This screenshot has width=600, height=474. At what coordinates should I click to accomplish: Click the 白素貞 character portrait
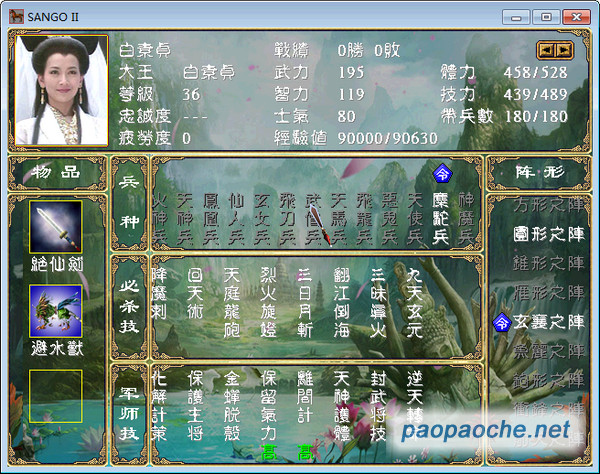61,91
